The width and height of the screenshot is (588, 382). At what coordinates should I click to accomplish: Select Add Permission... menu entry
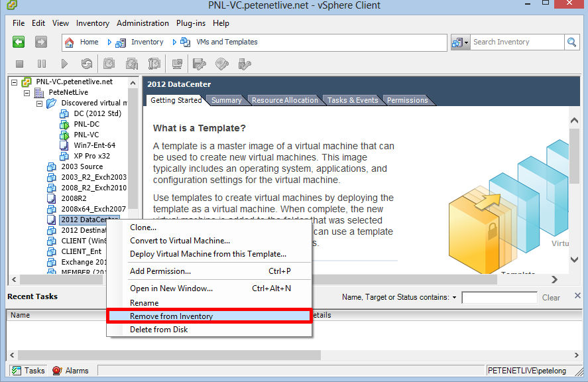pyautogui.click(x=209, y=271)
